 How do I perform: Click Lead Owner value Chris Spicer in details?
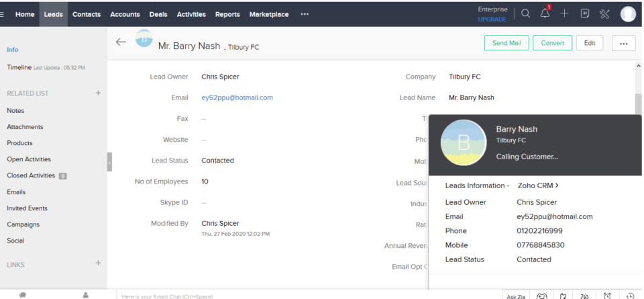[x=220, y=77]
